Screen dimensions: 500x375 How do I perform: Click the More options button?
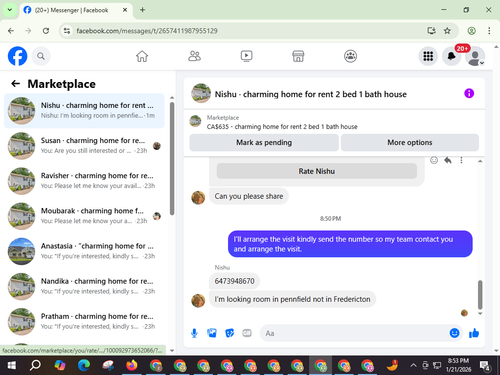tap(410, 143)
